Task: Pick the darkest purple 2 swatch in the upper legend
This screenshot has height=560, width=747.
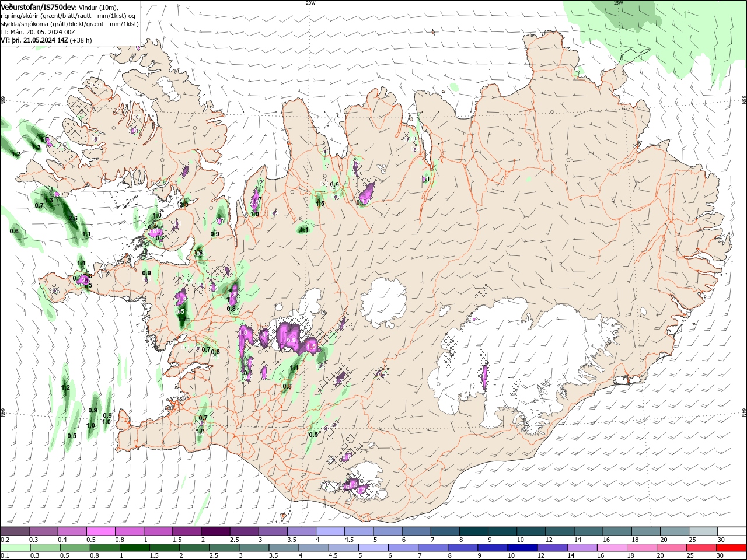Action: [x=215, y=531]
